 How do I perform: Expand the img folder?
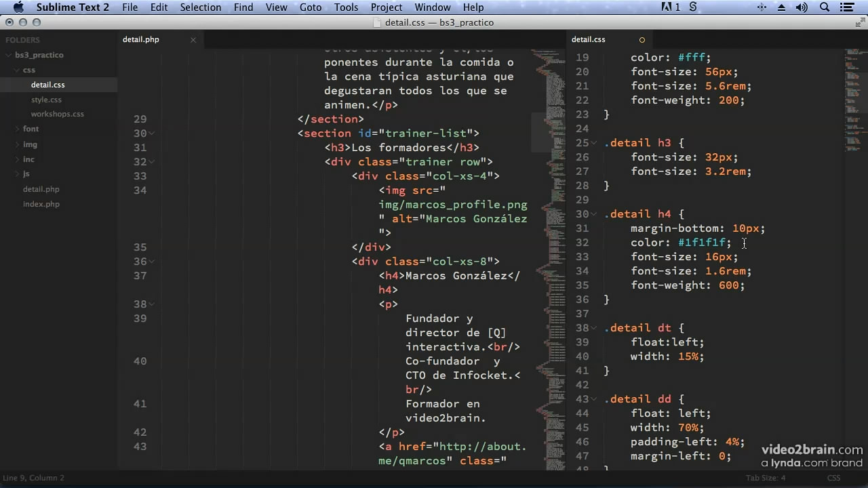tap(17, 144)
